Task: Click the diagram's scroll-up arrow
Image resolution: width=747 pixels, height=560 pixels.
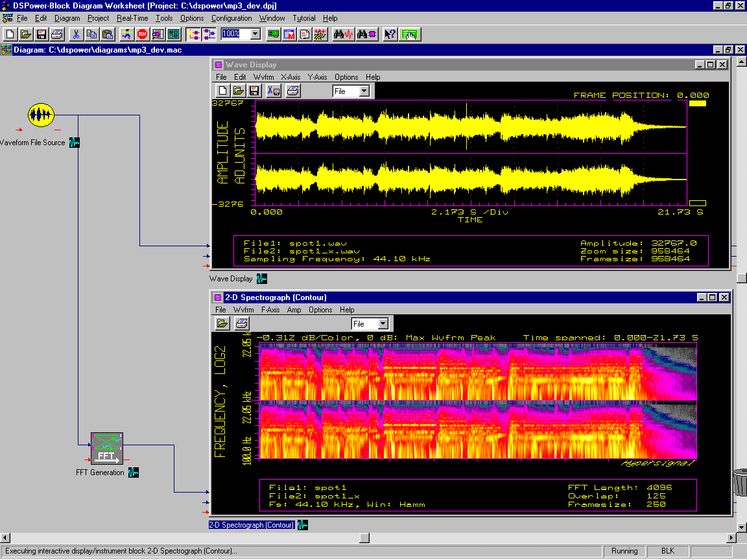Action: [742, 62]
